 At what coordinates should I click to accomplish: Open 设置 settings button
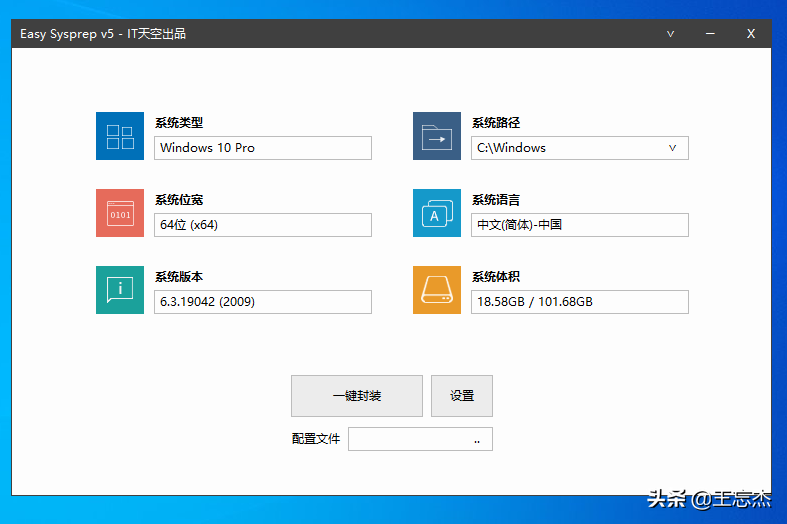pos(462,396)
